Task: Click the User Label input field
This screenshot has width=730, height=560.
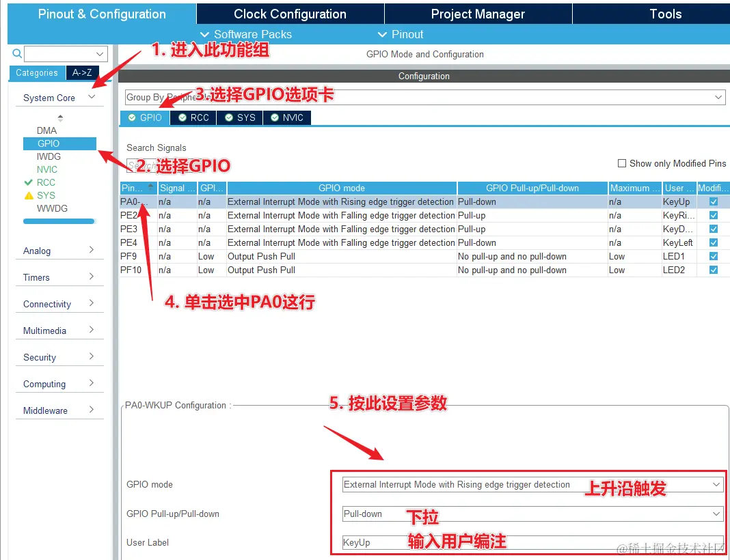Action: coord(532,543)
